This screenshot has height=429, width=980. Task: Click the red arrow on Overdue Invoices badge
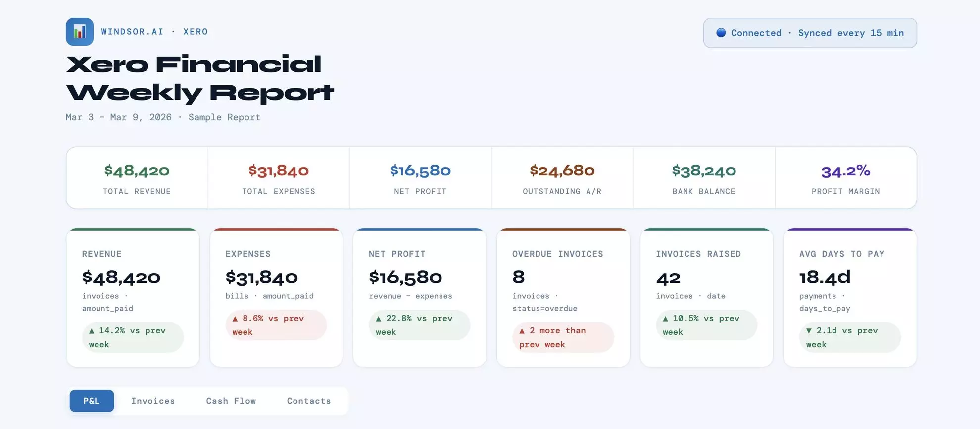click(521, 330)
